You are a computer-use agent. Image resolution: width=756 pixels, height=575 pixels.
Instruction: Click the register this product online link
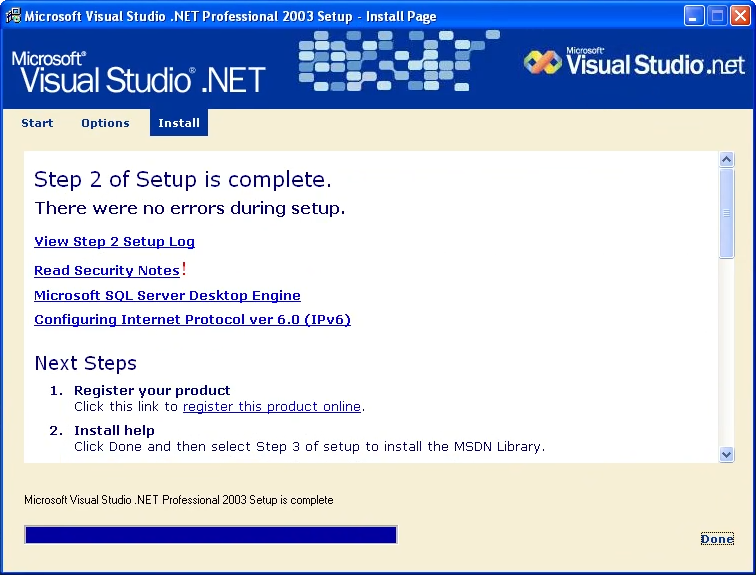click(272, 407)
